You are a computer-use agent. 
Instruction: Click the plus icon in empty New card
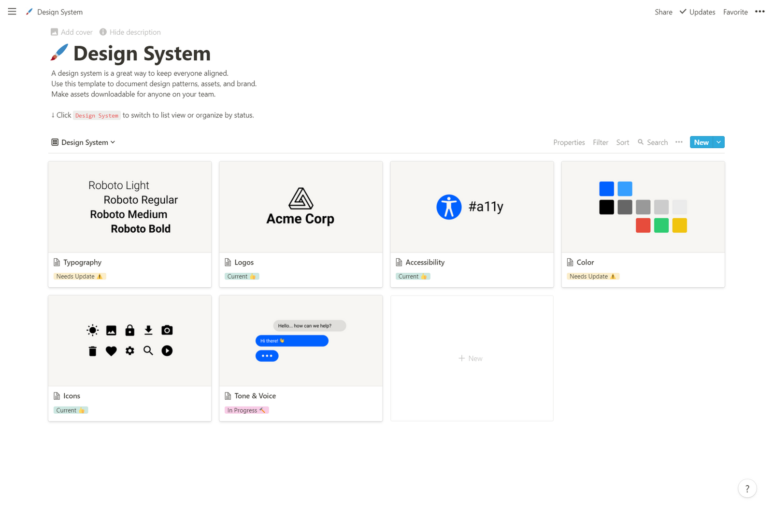click(461, 358)
